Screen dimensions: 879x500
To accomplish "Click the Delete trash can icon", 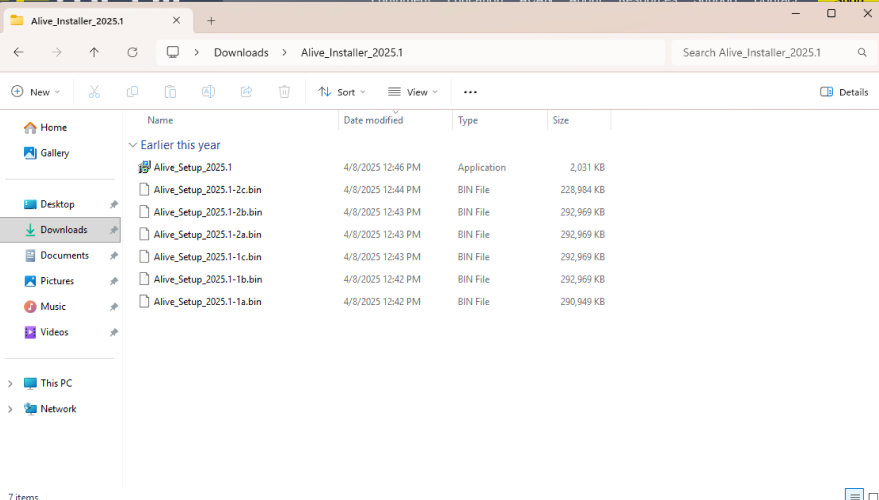I will pos(284,92).
